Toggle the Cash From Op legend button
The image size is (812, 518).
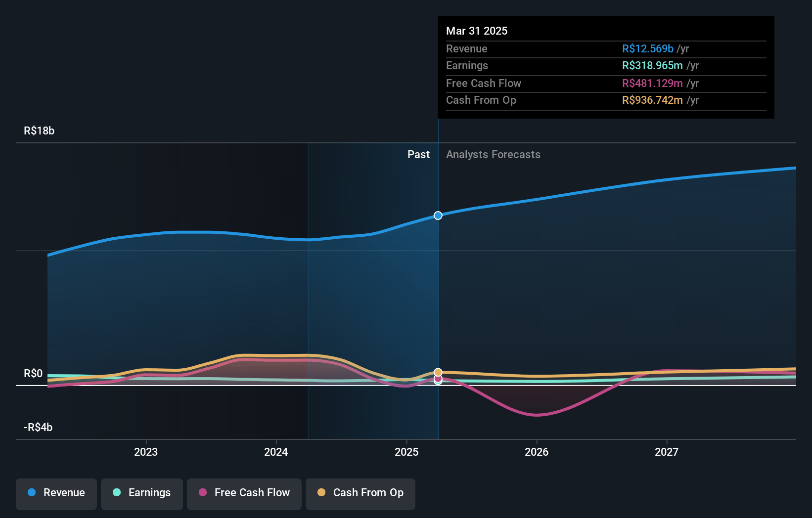361,494
